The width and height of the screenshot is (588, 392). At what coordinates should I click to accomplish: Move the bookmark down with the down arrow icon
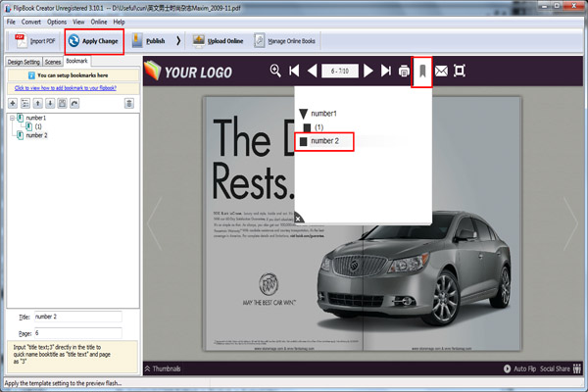(50, 103)
